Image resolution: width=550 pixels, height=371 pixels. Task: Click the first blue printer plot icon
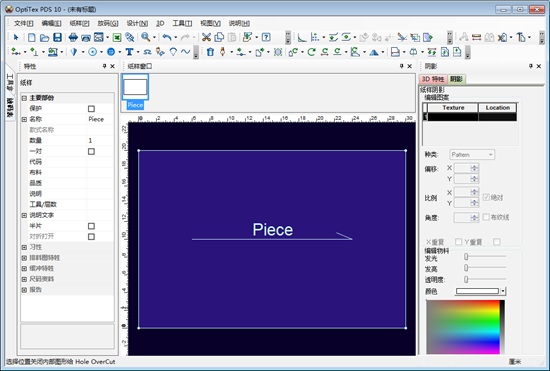[73, 37]
